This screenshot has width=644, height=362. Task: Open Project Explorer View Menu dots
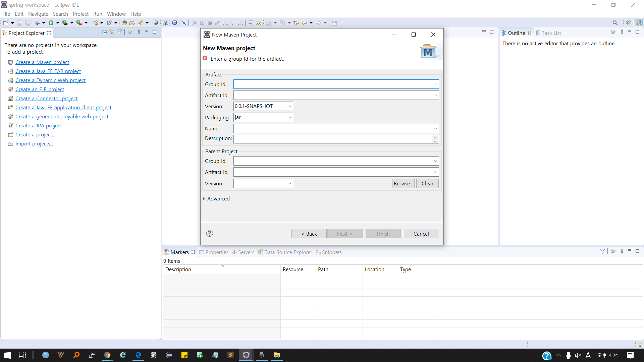(x=139, y=32)
